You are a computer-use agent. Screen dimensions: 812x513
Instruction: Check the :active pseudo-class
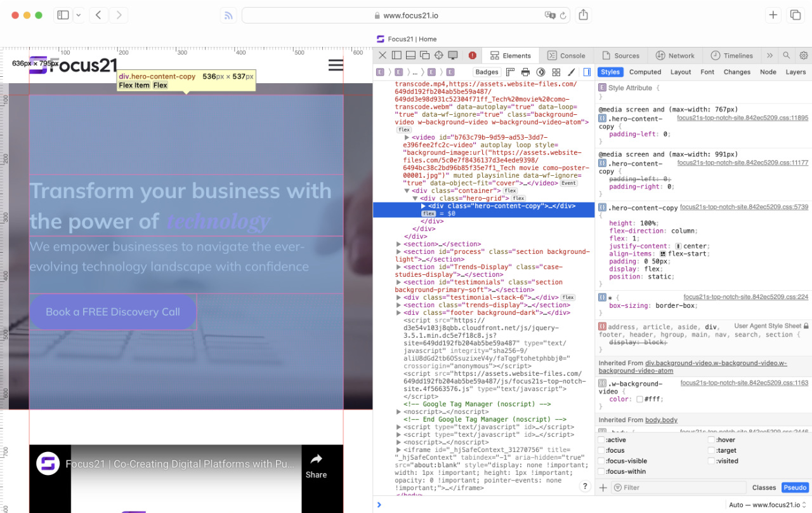601,439
